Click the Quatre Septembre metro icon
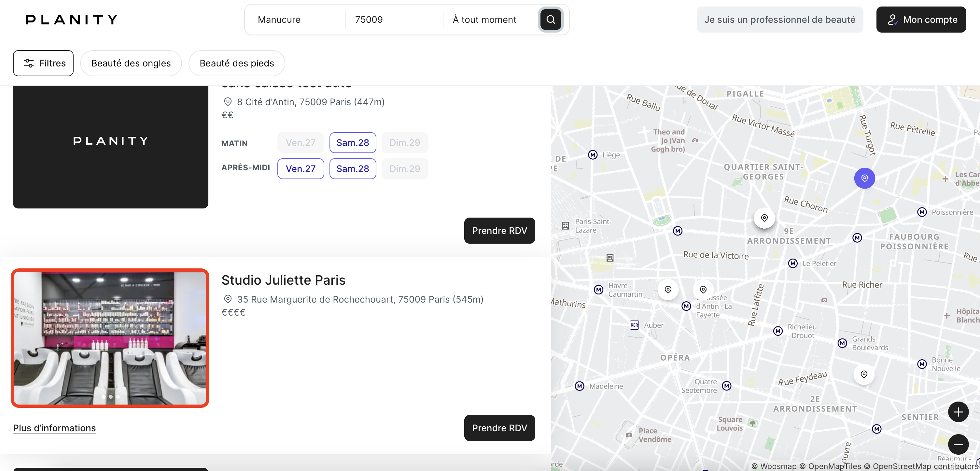Viewport: 980px width, 471px height. 727,386
